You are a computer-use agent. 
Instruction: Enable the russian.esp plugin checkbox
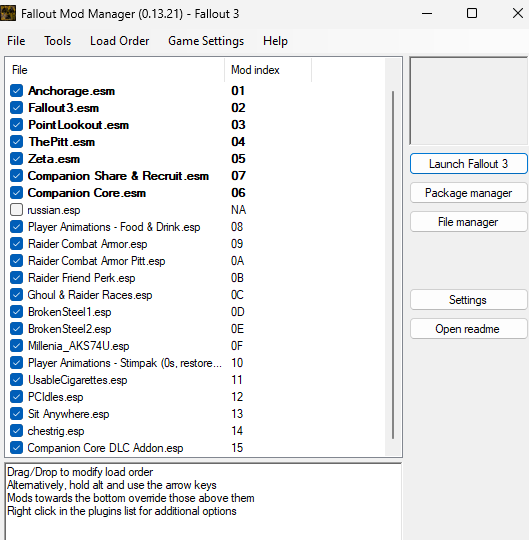point(17,210)
